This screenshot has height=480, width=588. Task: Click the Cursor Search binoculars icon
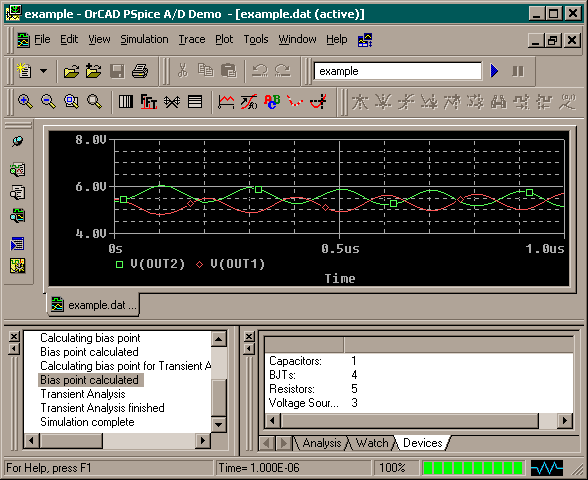point(498,102)
